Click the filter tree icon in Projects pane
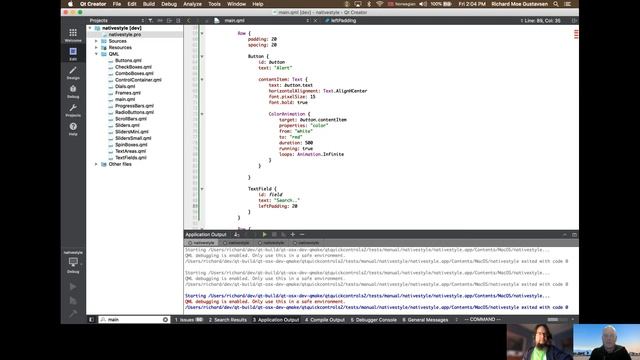The image size is (640, 360). point(151,20)
